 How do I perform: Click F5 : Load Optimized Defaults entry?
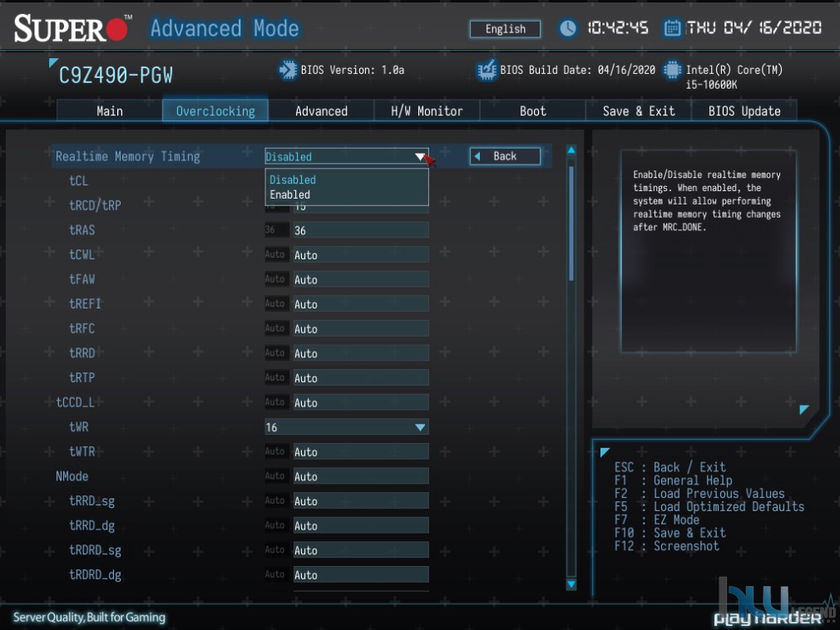709,506
